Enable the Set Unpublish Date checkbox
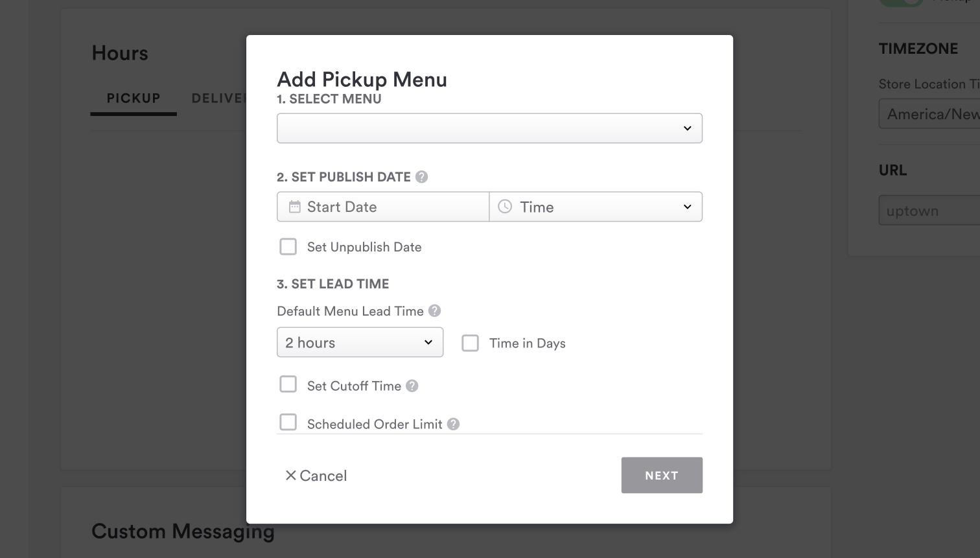The image size is (980, 558). point(288,247)
